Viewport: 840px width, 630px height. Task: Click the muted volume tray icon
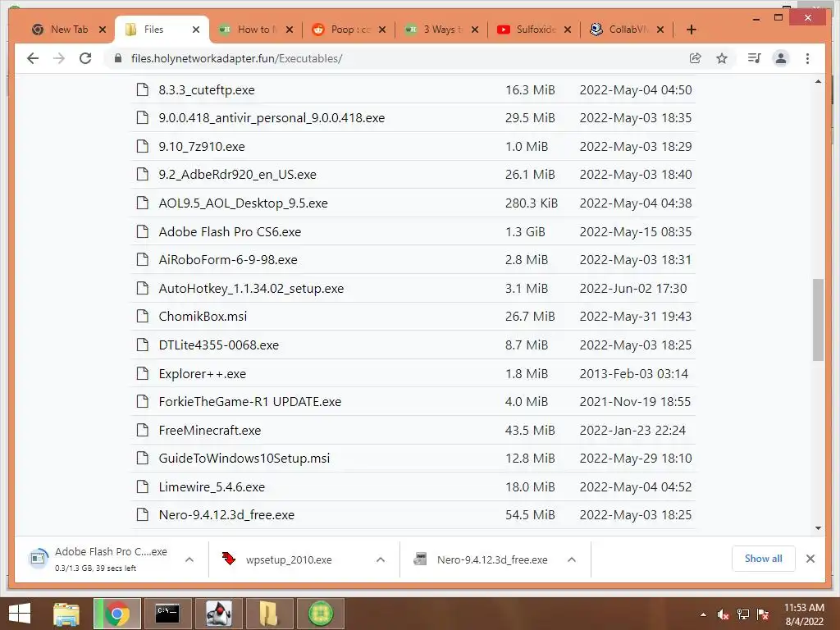[x=724, y=614]
